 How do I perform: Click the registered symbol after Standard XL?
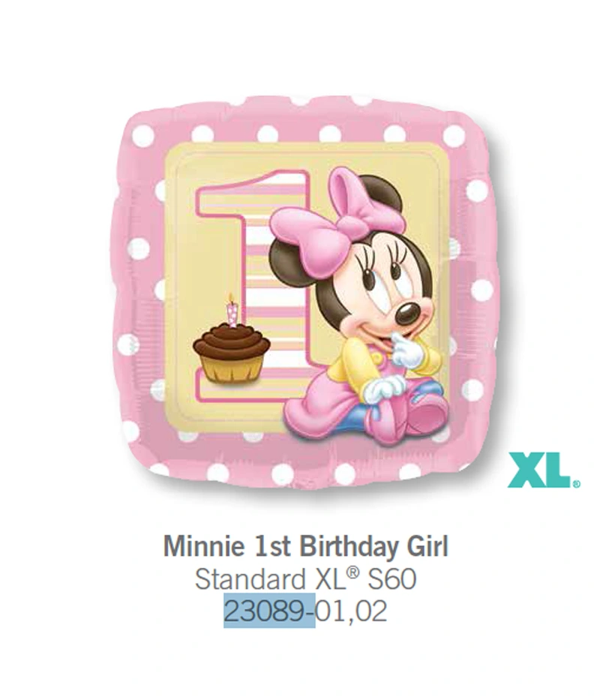[352, 572]
